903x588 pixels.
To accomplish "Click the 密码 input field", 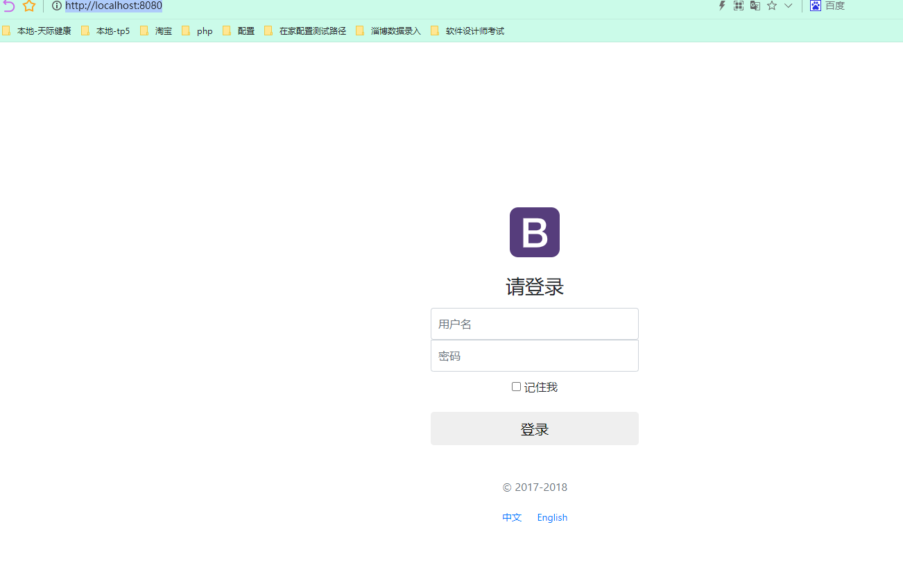I will point(534,356).
